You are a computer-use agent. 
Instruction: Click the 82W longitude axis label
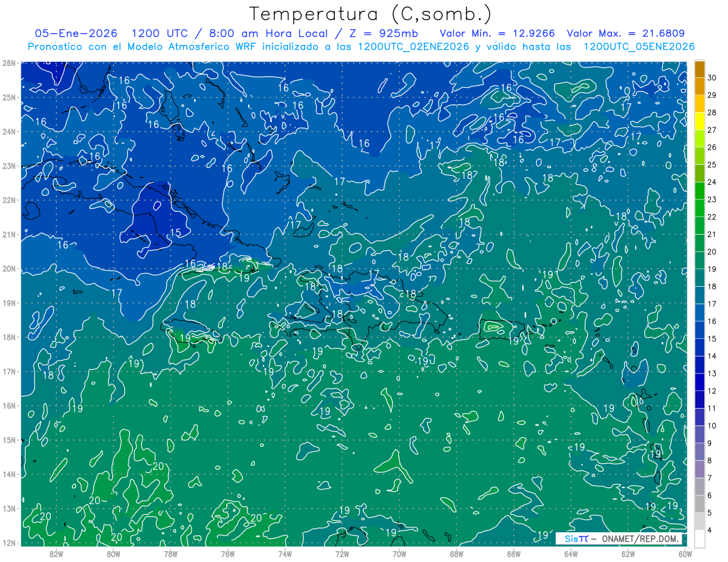[56, 553]
